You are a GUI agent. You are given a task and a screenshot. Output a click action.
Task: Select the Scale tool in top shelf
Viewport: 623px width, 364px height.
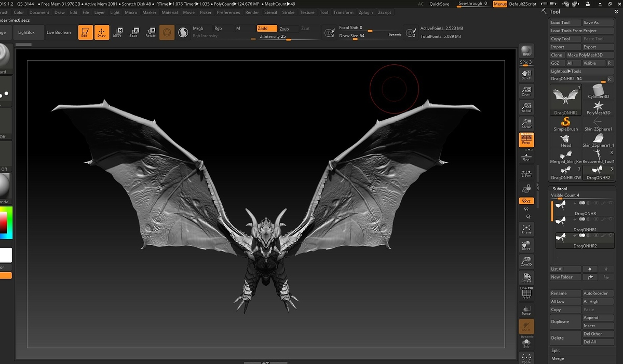(134, 33)
